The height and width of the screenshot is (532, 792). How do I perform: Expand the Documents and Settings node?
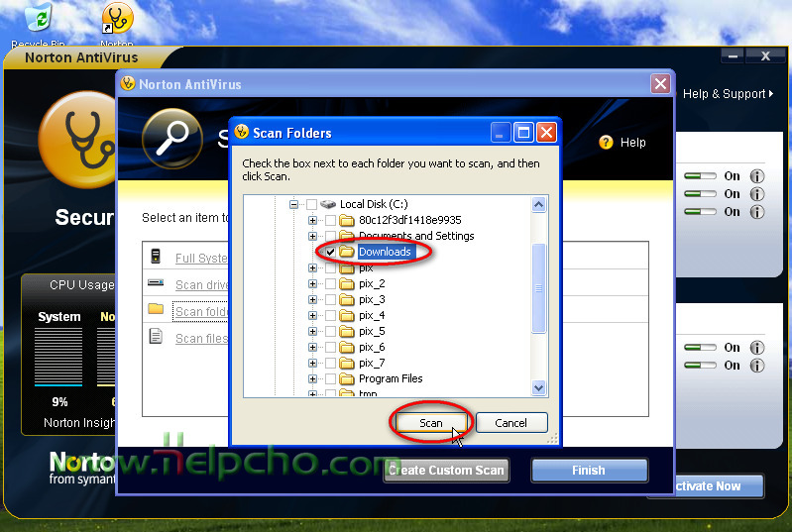pos(312,236)
